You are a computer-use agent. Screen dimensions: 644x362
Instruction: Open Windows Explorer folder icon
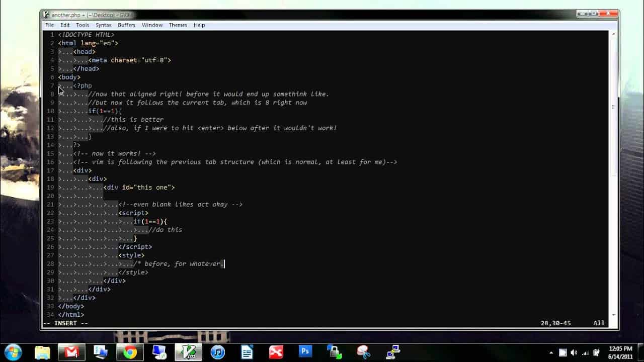[42, 352]
